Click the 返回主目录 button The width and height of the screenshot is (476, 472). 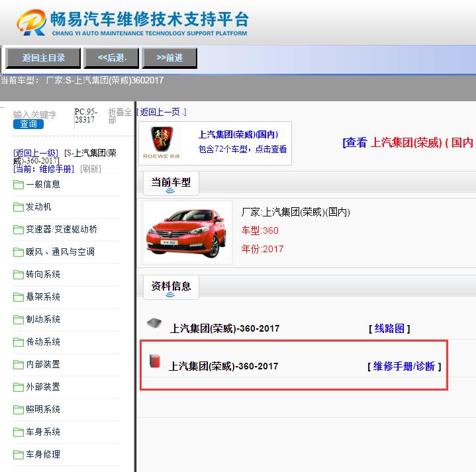pos(43,58)
